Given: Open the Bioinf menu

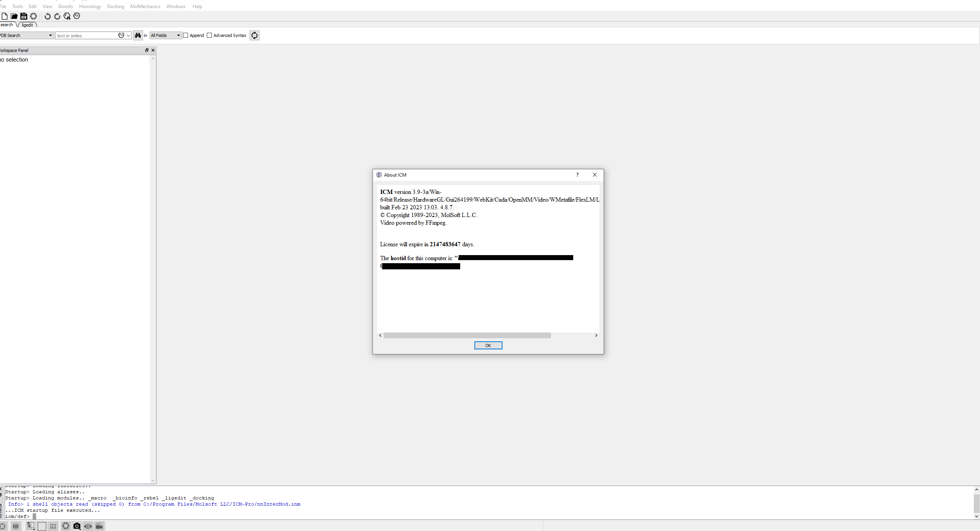Looking at the screenshot, I should pos(65,6).
